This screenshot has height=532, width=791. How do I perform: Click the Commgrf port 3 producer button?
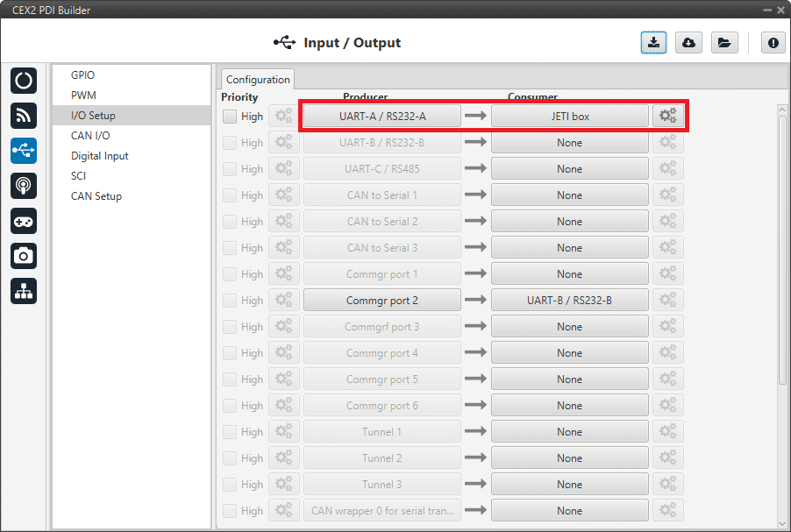pos(381,326)
